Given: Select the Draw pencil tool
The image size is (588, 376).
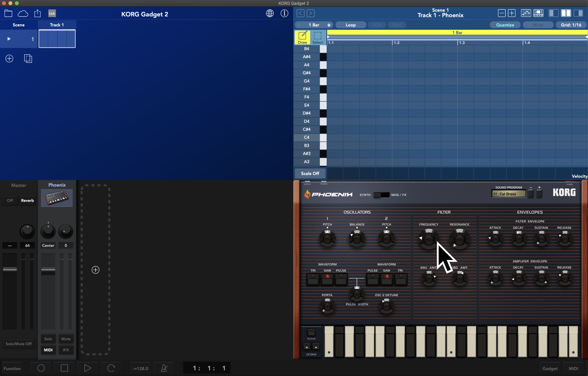Looking at the screenshot, I should [302, 37].
